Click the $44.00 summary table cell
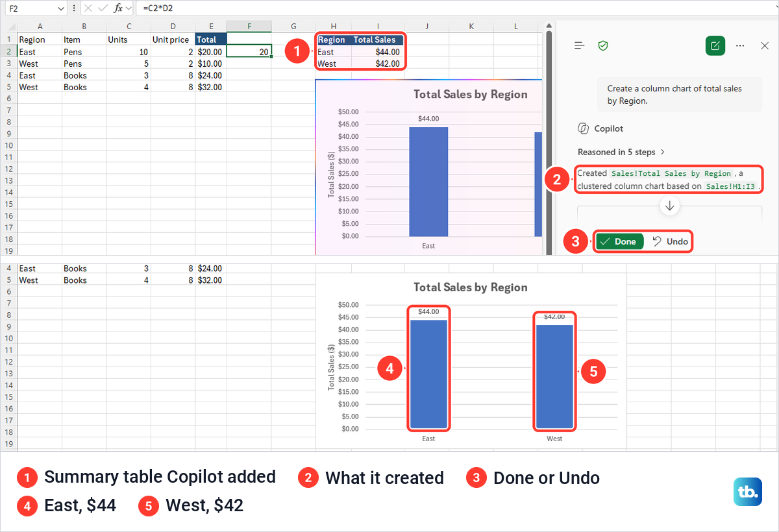 coord(378,52)
